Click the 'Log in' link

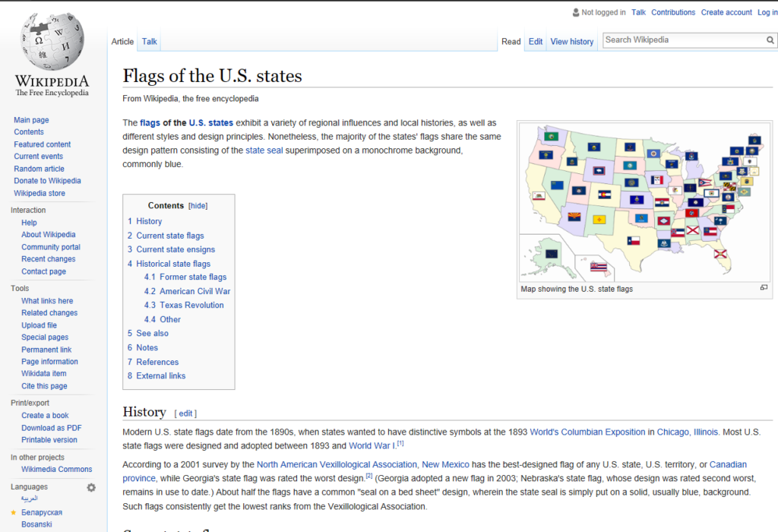[767, 12]
